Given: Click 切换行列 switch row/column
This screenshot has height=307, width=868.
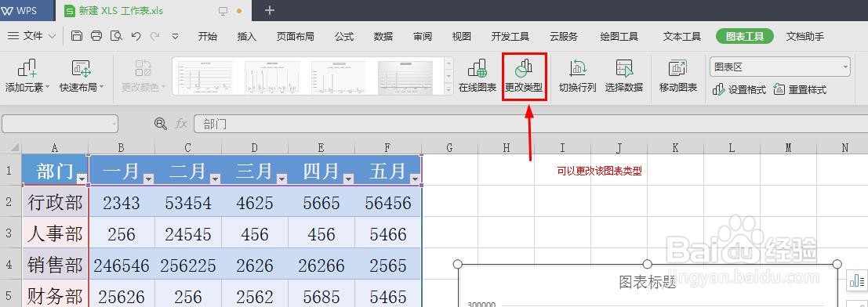Looking at the screenshot, I should [577, 76].
